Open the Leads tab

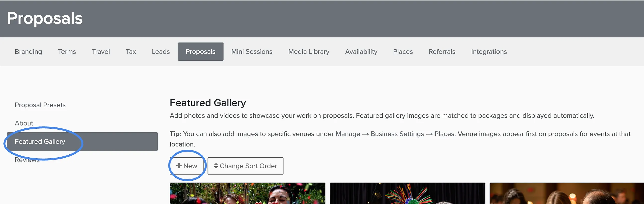161,52
